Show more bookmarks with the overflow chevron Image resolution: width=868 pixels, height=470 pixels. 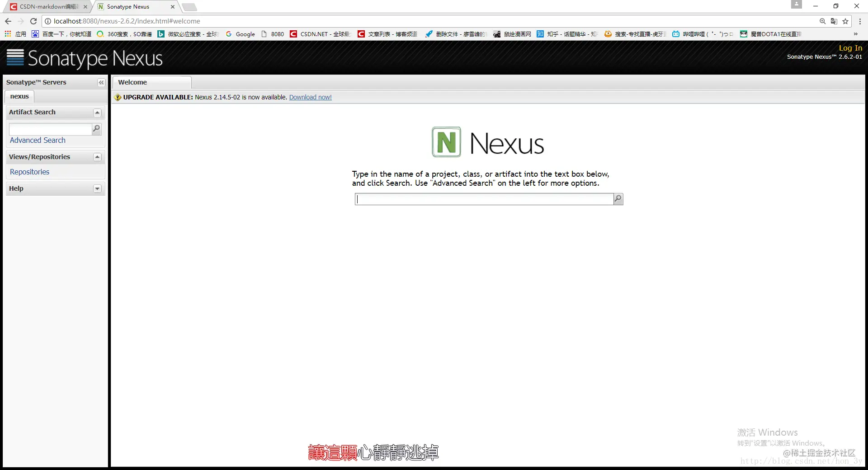point(855,34)
